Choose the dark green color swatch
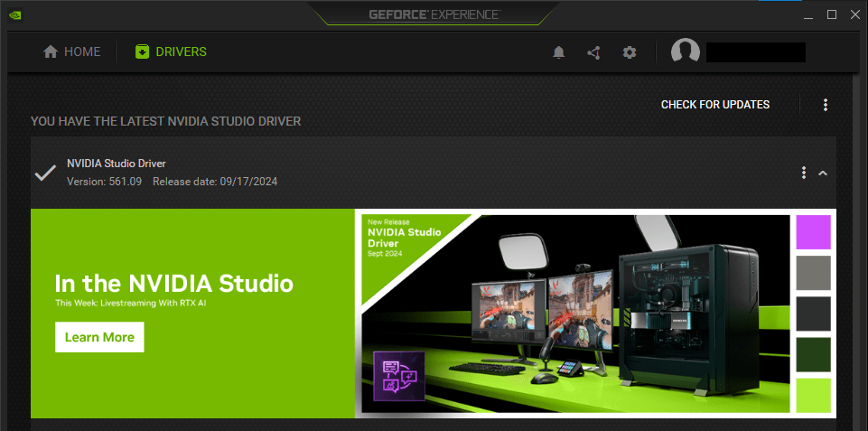The height and width of the screenshot is (431, 868). 813,354
